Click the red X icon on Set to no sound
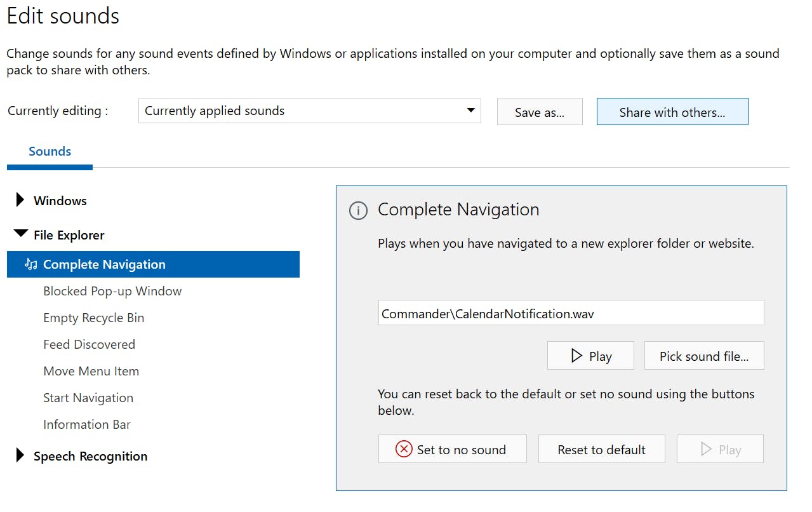Viewport: 812px width, 512px height. tap(404, 449)
